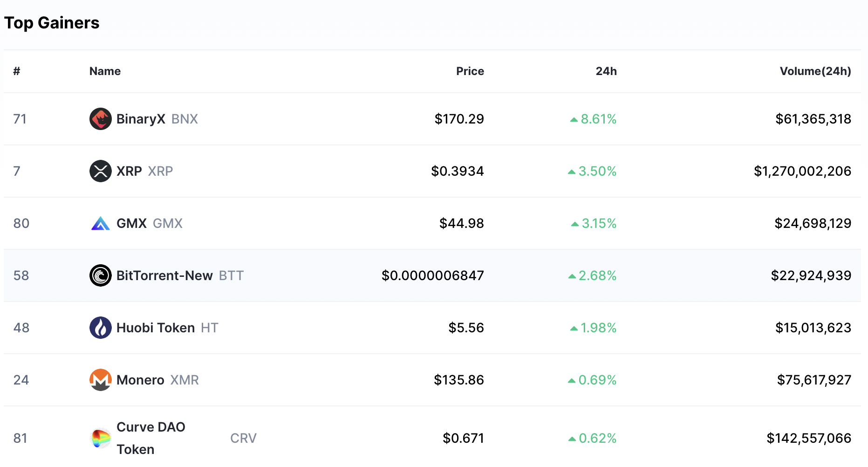Open the BinaryX name link

[141, 119]
